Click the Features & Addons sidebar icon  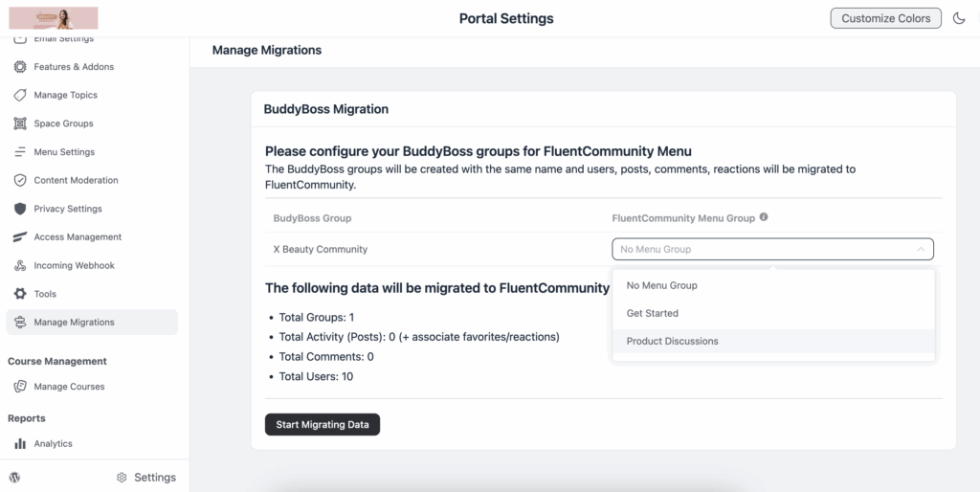pos(20,66)
